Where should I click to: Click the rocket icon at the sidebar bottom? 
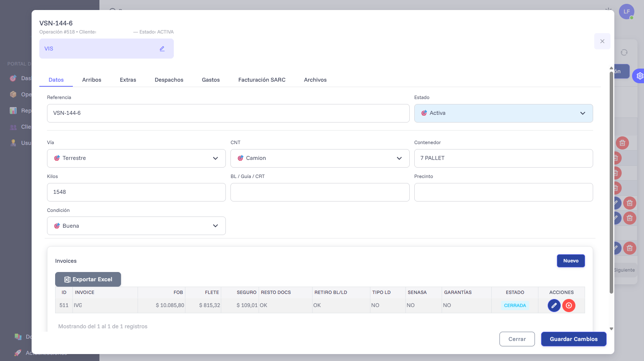coord(18,353)
